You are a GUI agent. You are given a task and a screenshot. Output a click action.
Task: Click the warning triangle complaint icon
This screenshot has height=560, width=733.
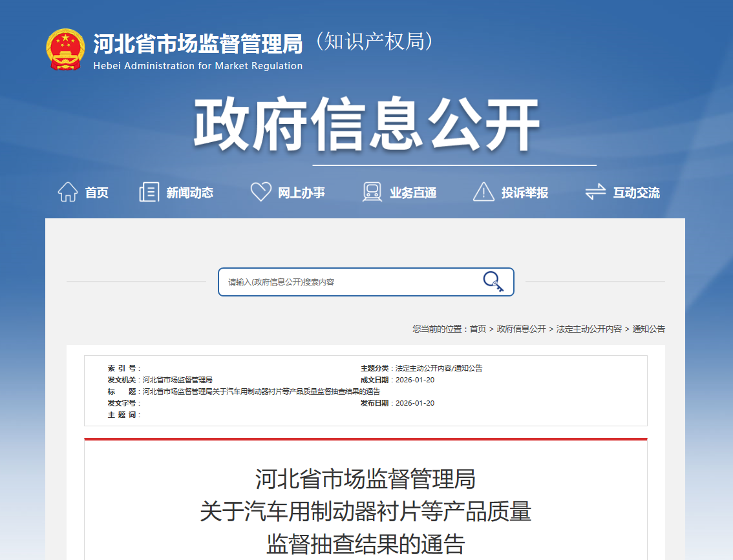coord(484,191)
